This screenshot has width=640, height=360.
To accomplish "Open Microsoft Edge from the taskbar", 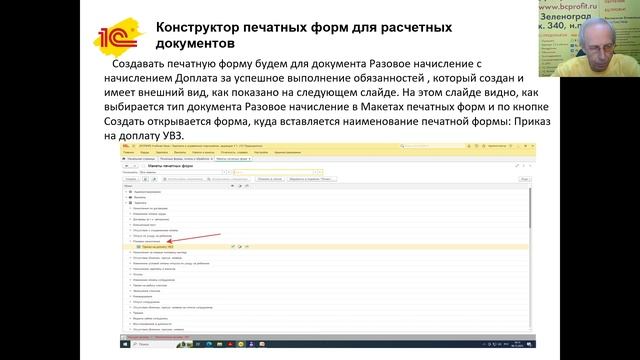I will [x=209, y=344].
